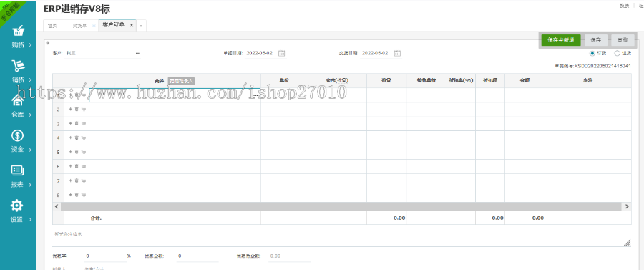The width and height of the screenshot is (644, 270).
Task: Delete row 7 with trash icon
Action: click(77, 180)
